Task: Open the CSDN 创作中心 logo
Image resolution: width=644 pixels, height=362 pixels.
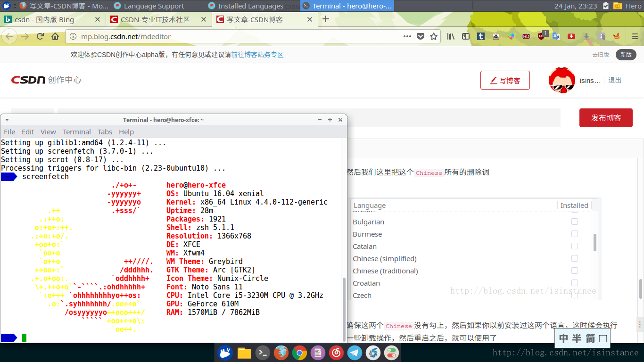Action: coord(46,80)
